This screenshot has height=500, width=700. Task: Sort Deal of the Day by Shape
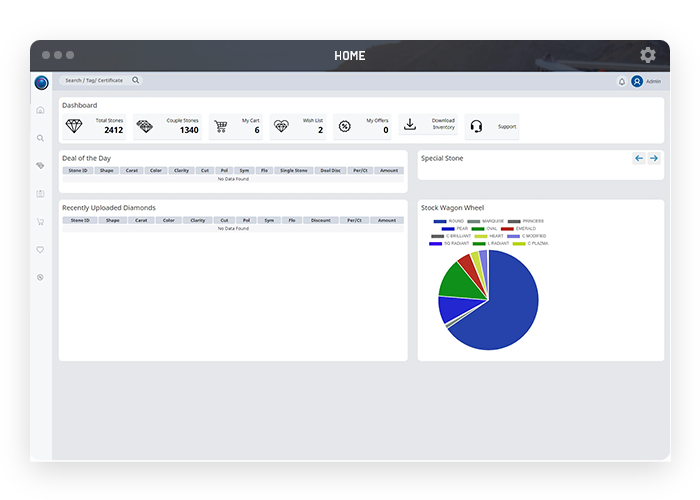click(x=107, y=171)
